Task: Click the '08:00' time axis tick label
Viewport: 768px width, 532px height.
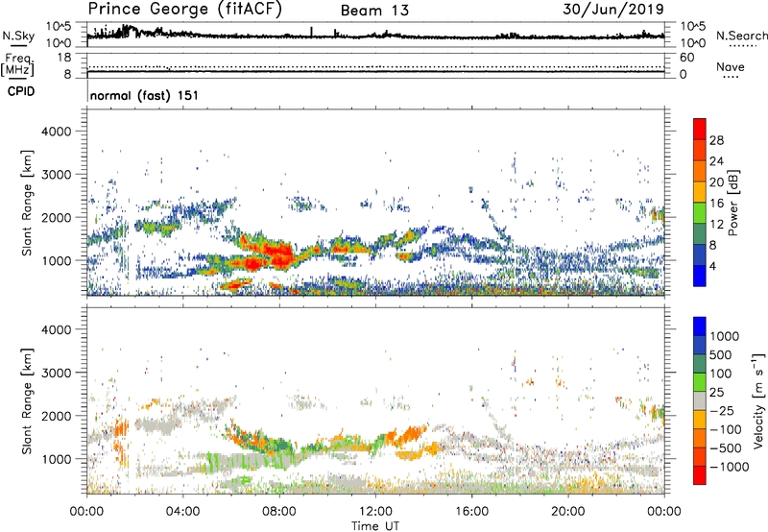Action: point(279,512)
